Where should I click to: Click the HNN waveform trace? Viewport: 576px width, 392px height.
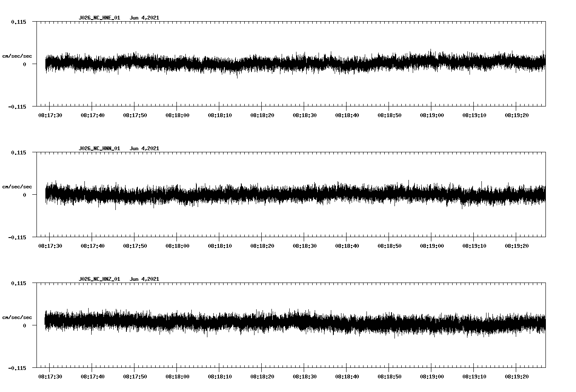[x=295, y=194]
